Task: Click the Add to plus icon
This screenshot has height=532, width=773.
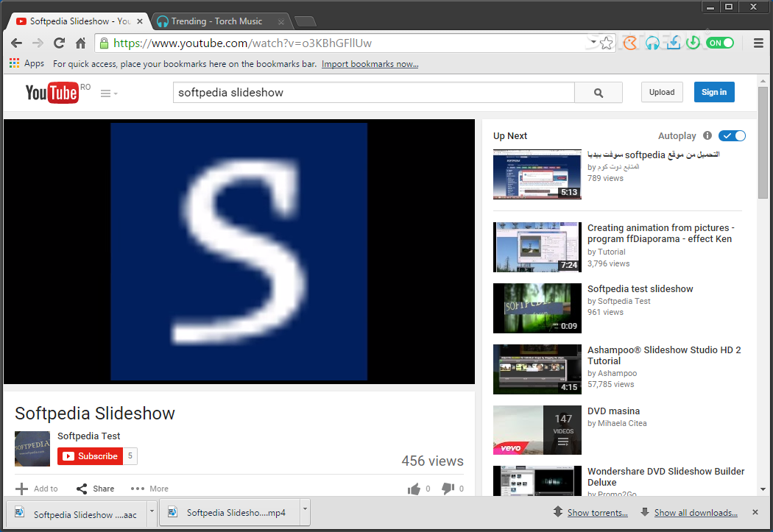Action: 21,489
